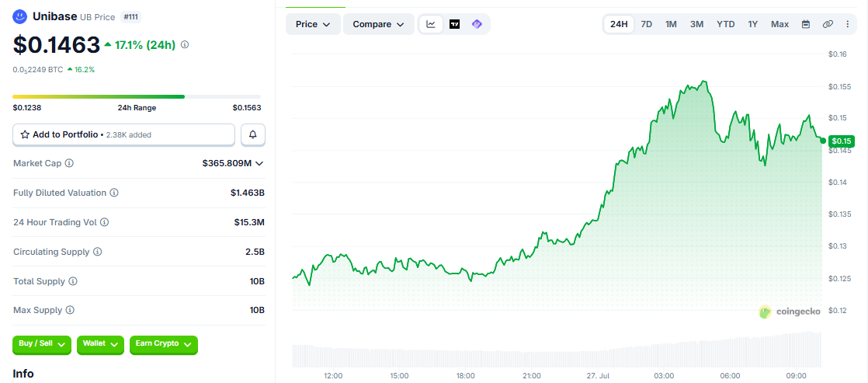Click the $0.1463 price heading
Image resolution: width=868 pixels, height=383 pixels.
(x=57, y=45)
